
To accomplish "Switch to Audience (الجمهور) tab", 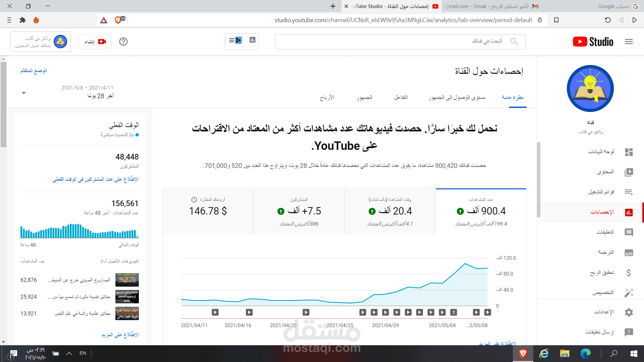I will [x=364, y=97].
